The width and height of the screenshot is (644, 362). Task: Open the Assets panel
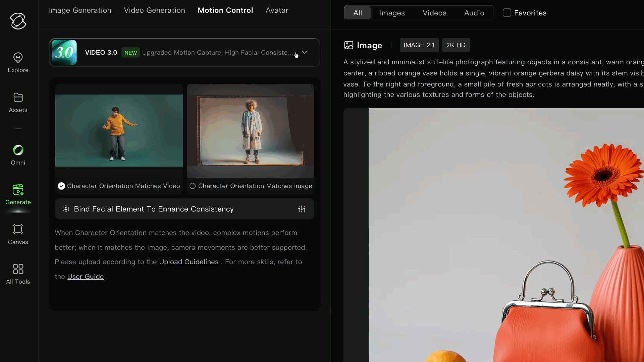18,102
